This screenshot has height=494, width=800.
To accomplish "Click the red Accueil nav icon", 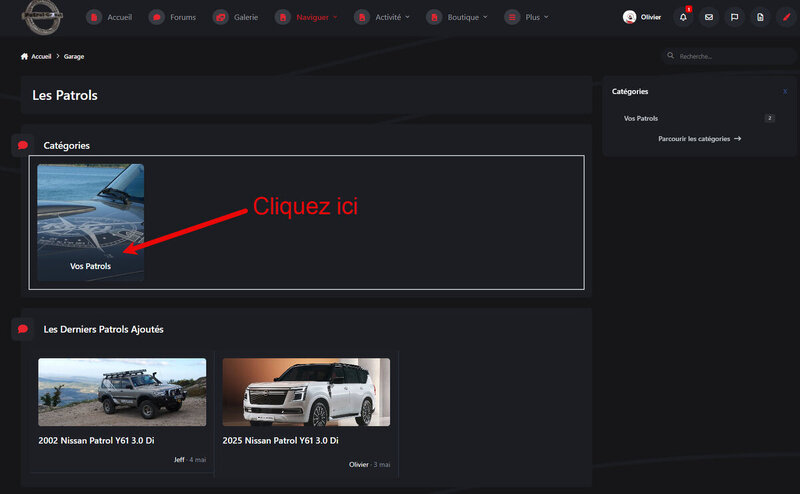I will point(94,17).
